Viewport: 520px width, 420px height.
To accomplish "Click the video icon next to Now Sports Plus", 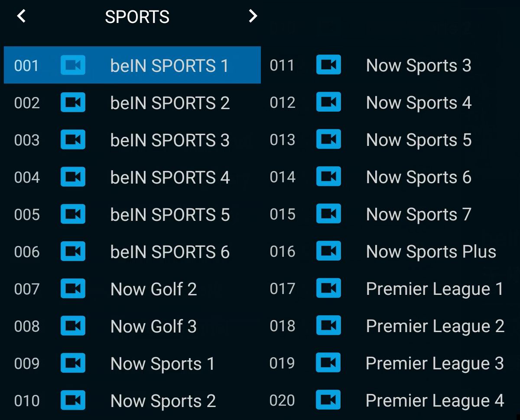I will pos(328,252).
